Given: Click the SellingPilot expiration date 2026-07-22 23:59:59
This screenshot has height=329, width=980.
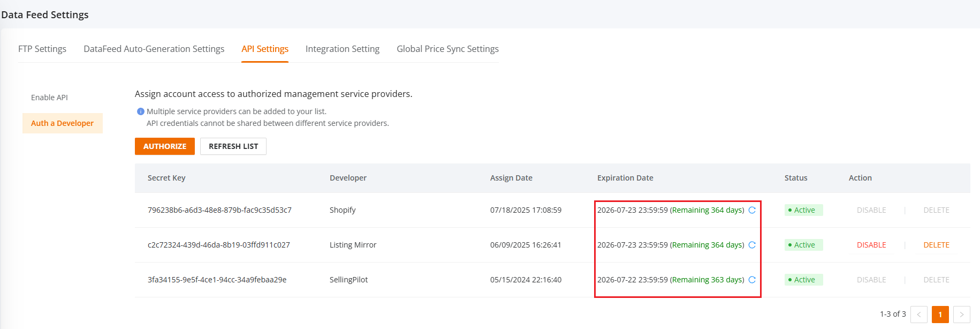Looking at the screenshot, I should pyautogui.click(x=633, y=280).
